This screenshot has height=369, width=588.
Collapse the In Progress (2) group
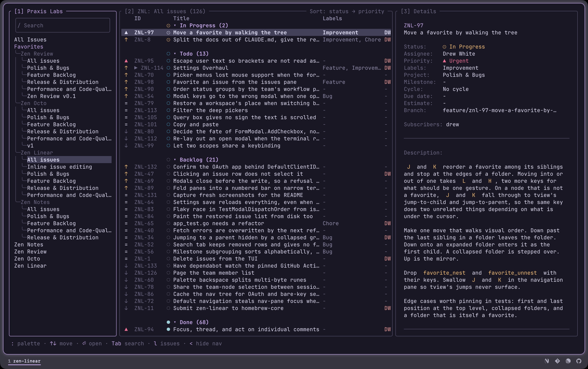point(175,25)
